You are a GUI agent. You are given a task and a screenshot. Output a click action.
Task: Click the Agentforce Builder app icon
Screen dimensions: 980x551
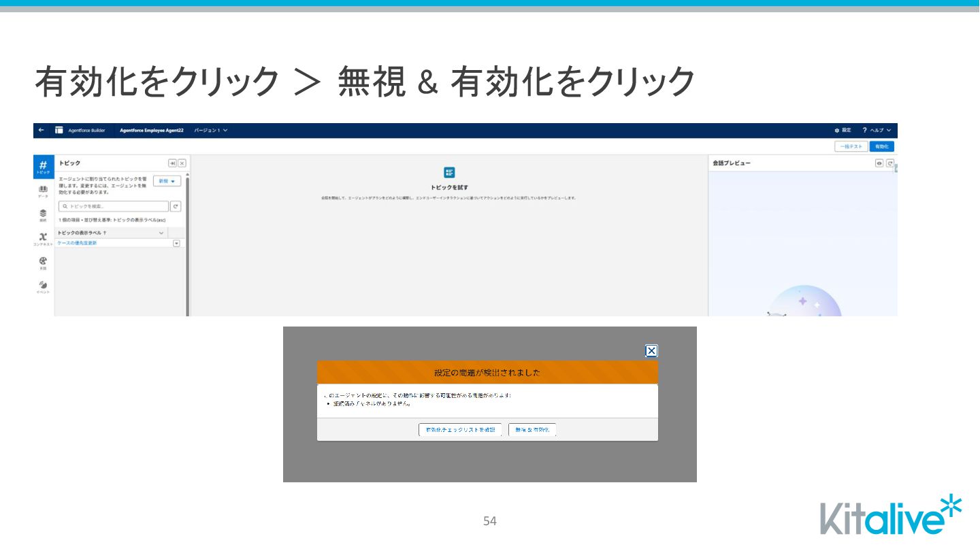pyautogui.click(x=59, y=130)
